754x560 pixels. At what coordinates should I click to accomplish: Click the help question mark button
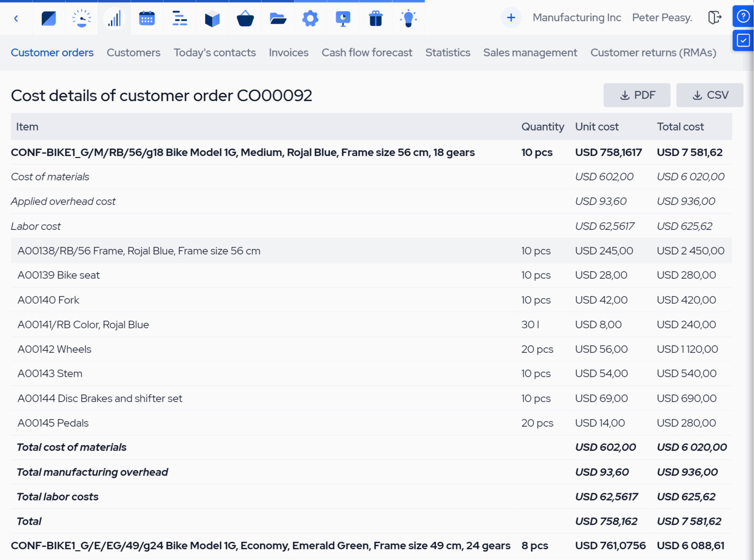tap(743, 16)
